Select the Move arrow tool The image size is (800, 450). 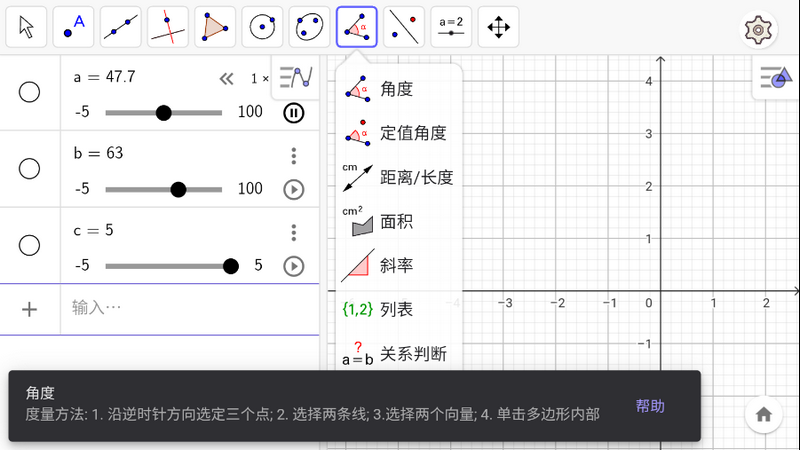[x=27, y=27]
